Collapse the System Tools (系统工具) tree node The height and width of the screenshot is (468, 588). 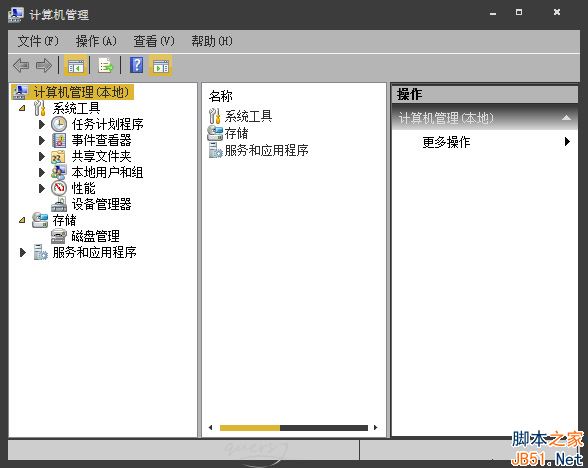[22, 108]
